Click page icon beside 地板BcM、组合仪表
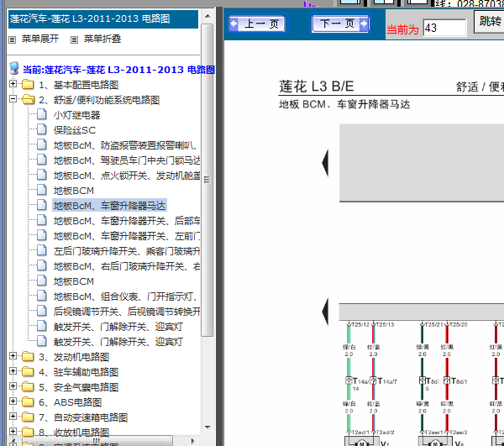 click(x=42, y=296)
